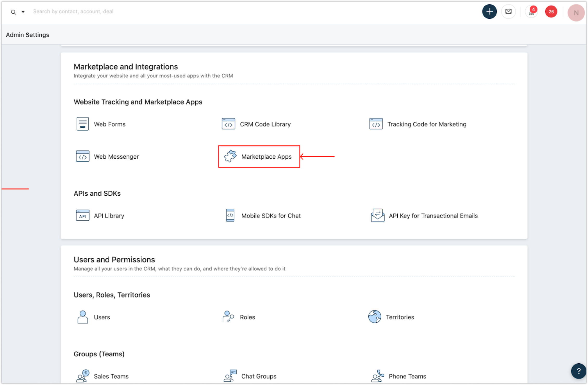Open notifications bell with 4 badge

531,12
